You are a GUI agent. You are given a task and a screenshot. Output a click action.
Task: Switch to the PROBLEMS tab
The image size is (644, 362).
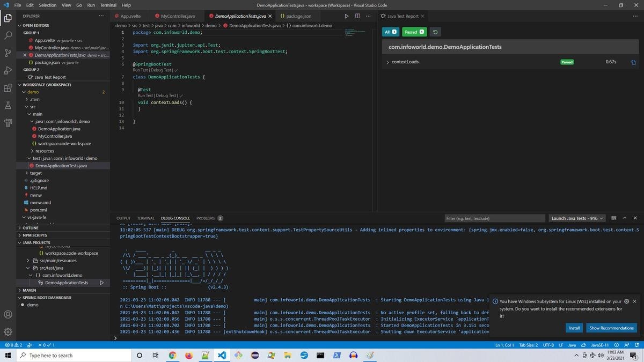[x=207, y=218]
